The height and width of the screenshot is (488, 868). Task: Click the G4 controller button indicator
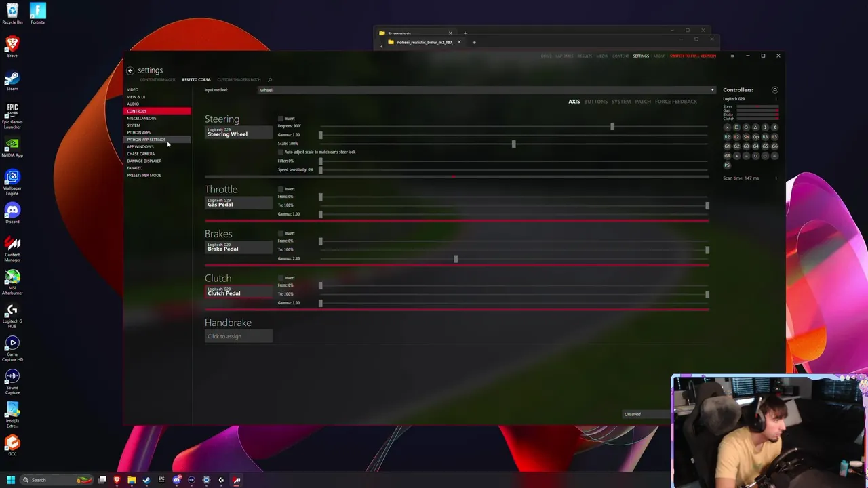click(755, 146)
